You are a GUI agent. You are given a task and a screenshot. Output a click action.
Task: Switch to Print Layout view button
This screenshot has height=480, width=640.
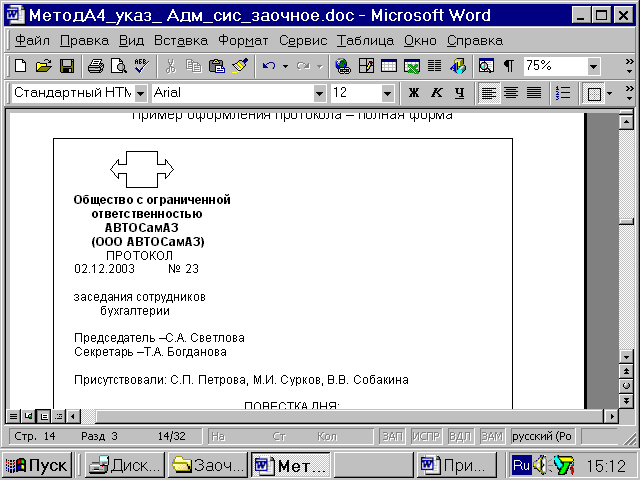[x=43, y=416]
